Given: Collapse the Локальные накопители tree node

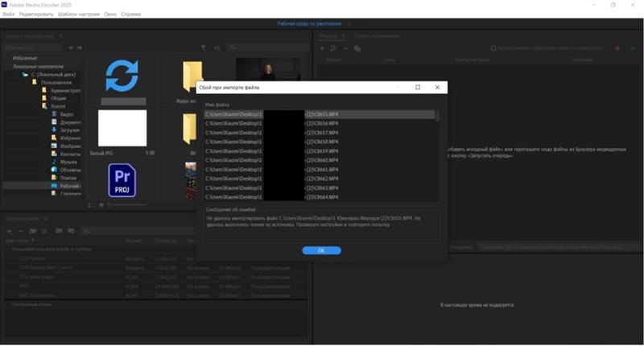Looking at the screenshot, I should coord(8,66).
